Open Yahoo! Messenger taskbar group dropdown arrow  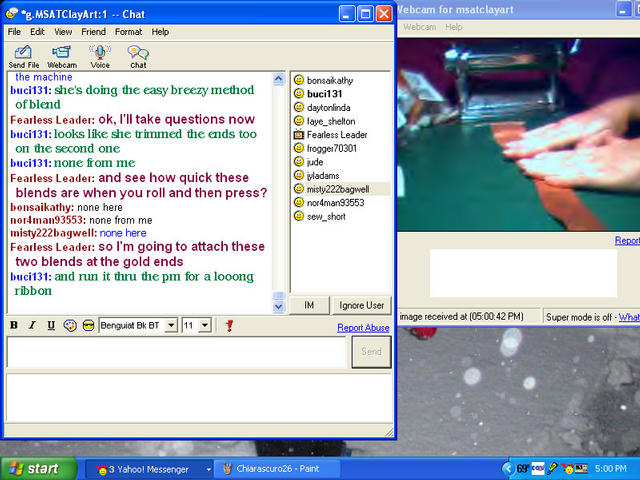(x=208, y=469)
